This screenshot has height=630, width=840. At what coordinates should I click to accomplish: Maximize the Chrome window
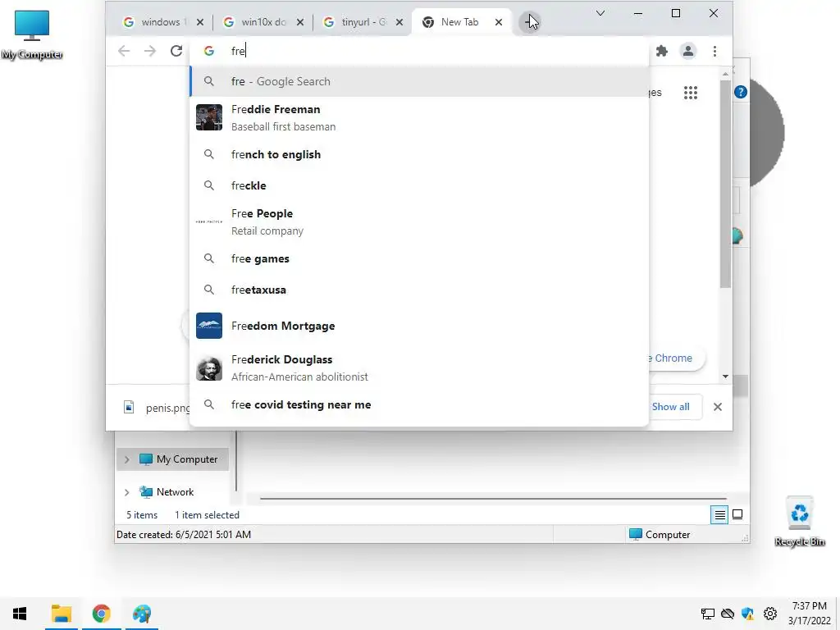676,13
